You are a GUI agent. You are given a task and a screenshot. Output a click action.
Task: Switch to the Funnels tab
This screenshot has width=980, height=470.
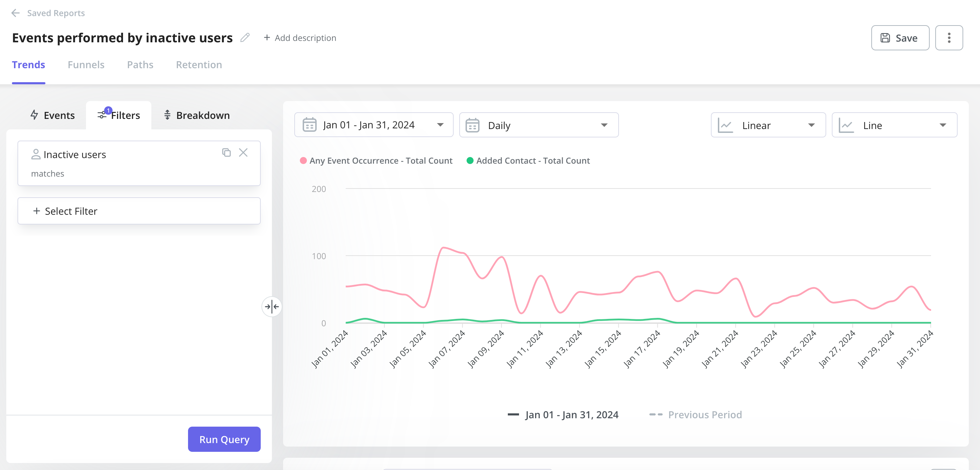tap(86, 64)
